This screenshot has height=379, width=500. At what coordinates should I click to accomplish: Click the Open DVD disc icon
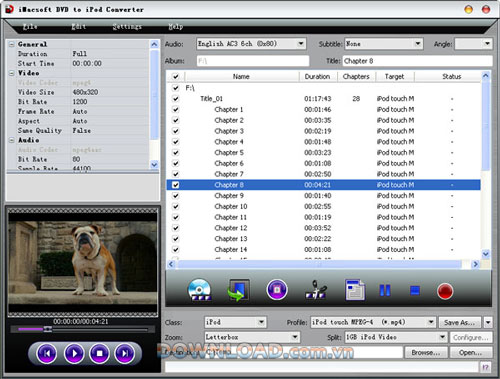(200, 290)
